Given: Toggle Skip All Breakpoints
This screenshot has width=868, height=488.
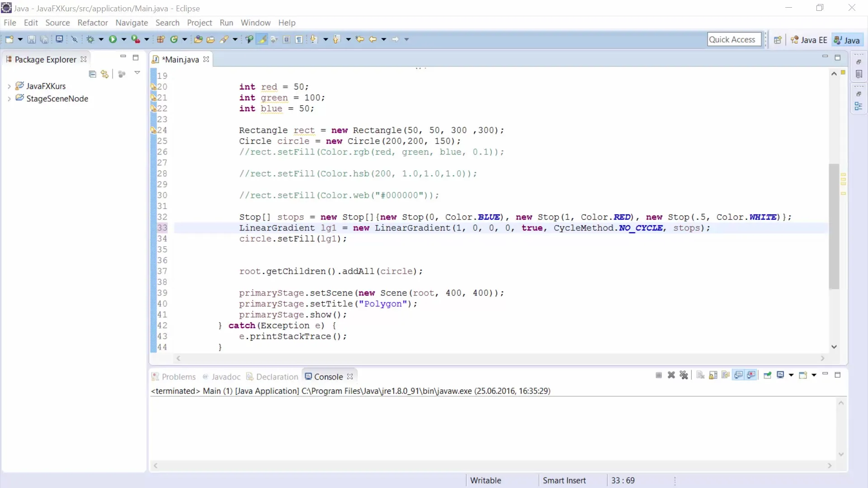Looking at the screenshot, I should (x=75, y=40).
